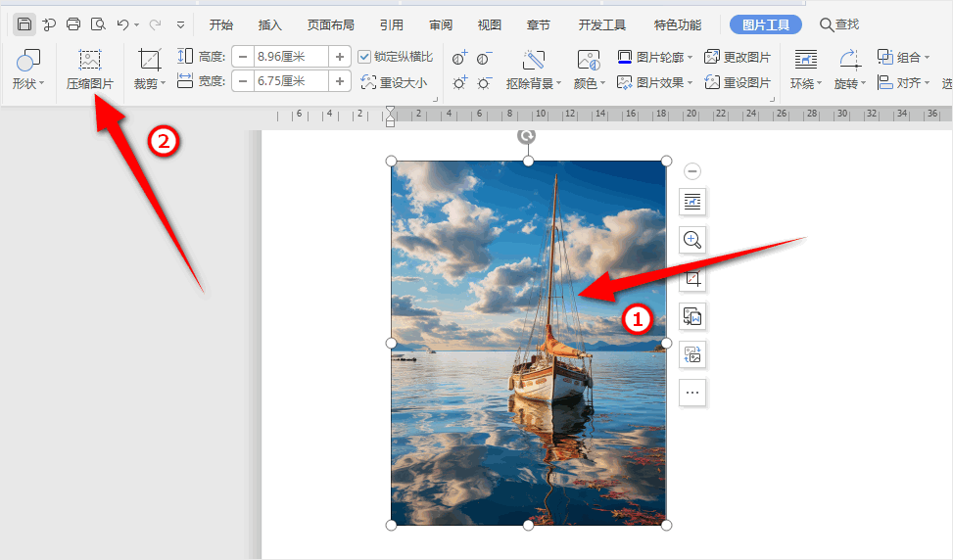
Task: Click the 重设大小 reset size button
Action: coord(394,82)
